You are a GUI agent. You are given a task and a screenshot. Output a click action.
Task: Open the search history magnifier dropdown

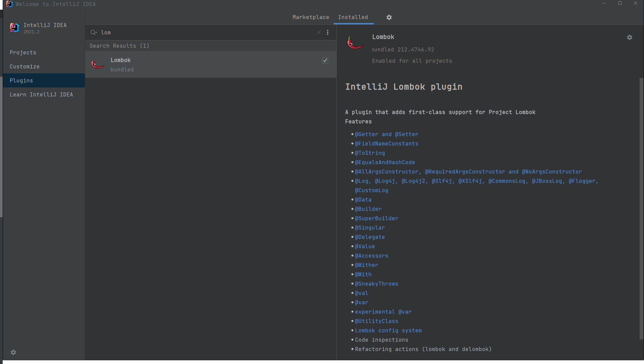94,32
